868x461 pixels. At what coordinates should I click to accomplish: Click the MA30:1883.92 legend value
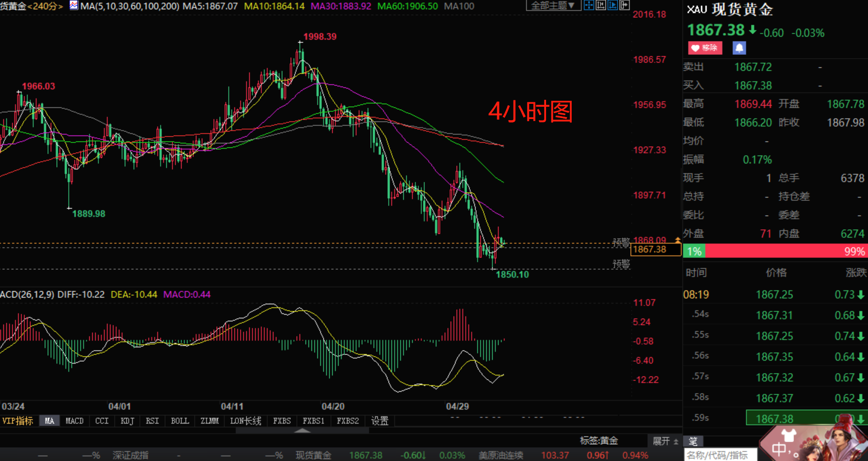[x=341, y=6]
